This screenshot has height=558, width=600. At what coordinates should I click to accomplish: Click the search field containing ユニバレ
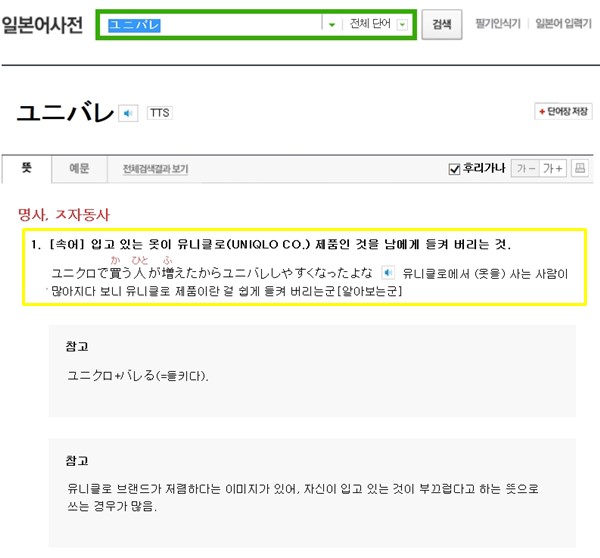pyautogui.click(x=210, y=25)
